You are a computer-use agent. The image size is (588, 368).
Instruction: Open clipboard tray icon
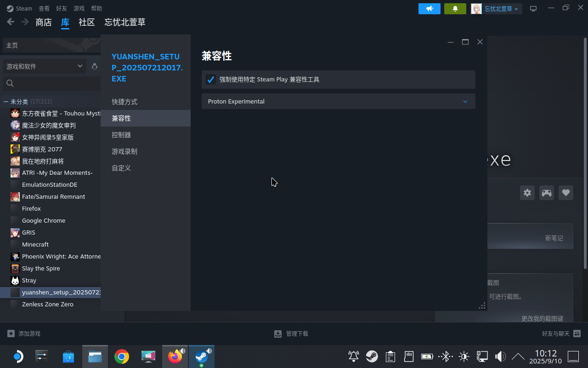(390, 356)
